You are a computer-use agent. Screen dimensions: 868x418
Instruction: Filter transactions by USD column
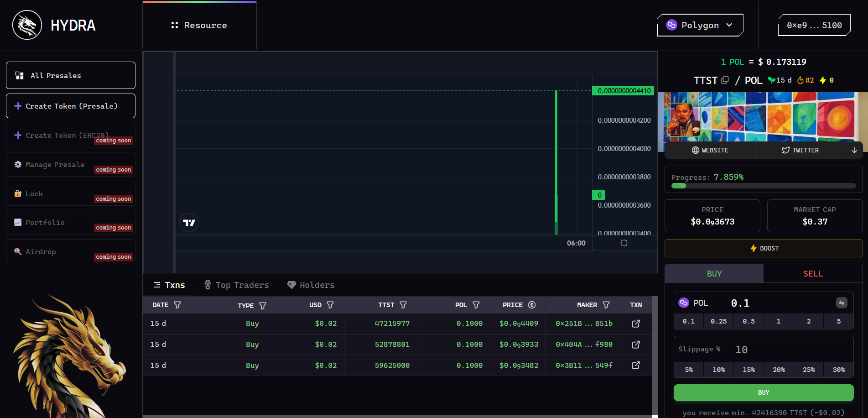tap(330, 305)
